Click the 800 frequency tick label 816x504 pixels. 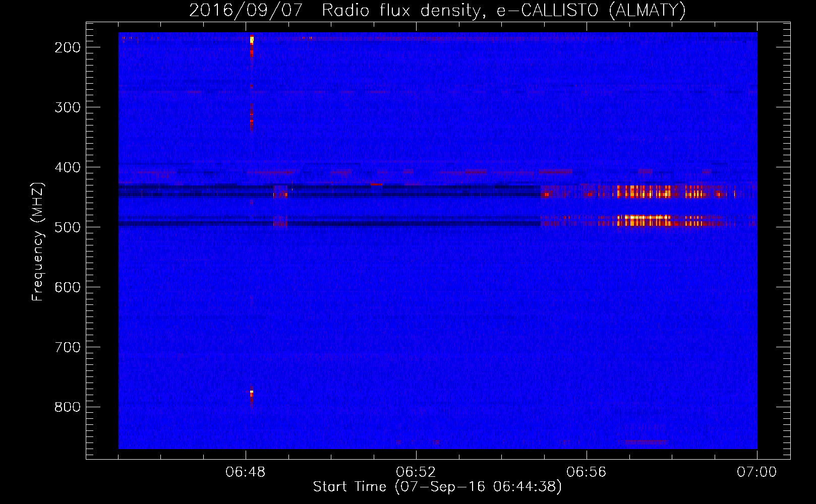click(x=67, y=407)
